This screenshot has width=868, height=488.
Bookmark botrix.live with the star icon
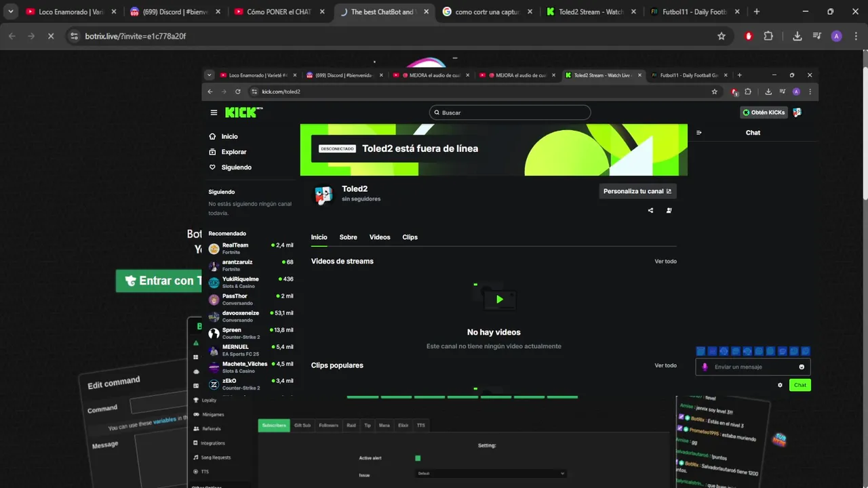pos(722,36)
